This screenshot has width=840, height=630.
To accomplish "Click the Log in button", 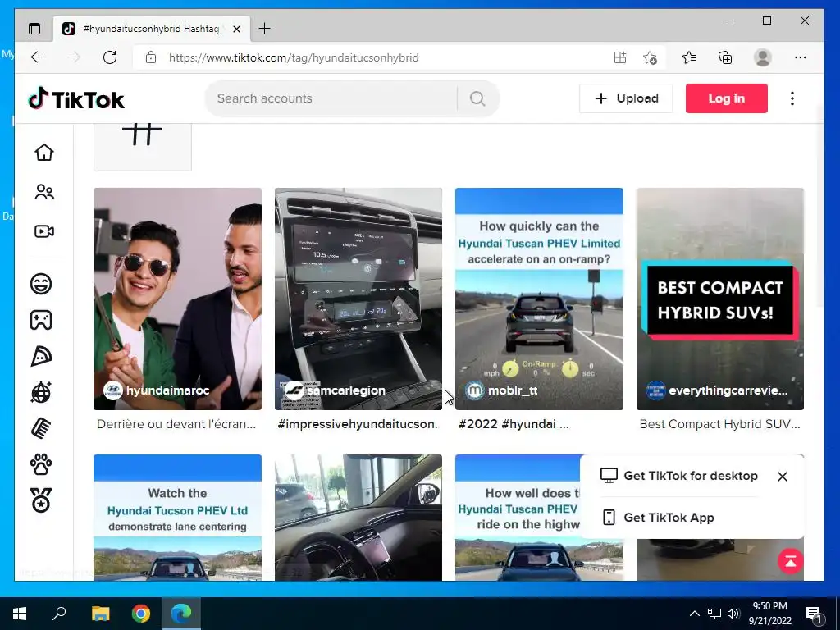I will (x=727, y=98).
